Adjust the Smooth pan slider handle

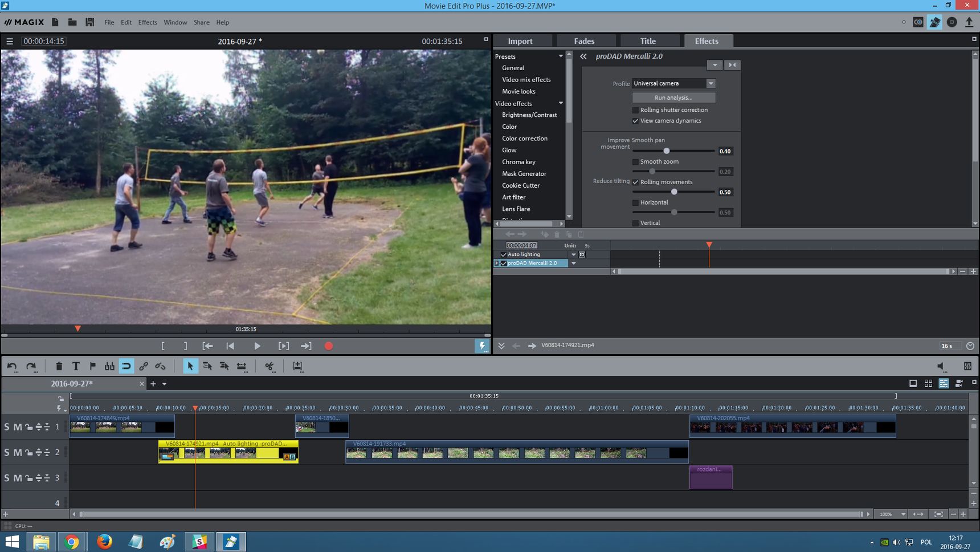pyautogui.click(x=666, y=151)
